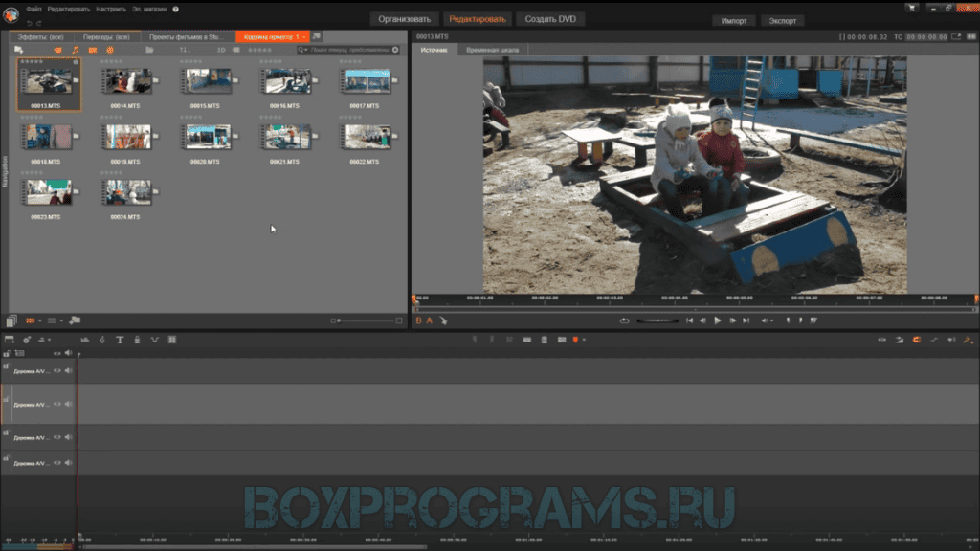Open the Файл menu
980x551 pixels.
tap(33, 9)
